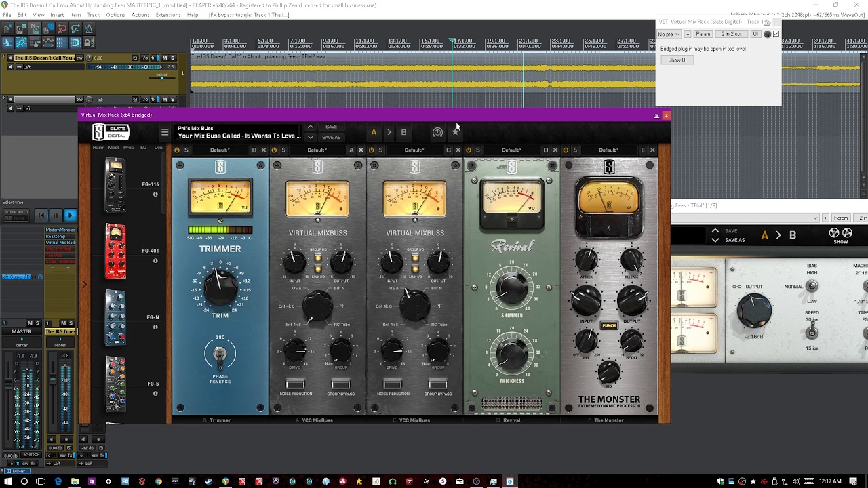Toggle the snap magnet toolbar icon
The image size is (868, 488).
click(75, 43)
